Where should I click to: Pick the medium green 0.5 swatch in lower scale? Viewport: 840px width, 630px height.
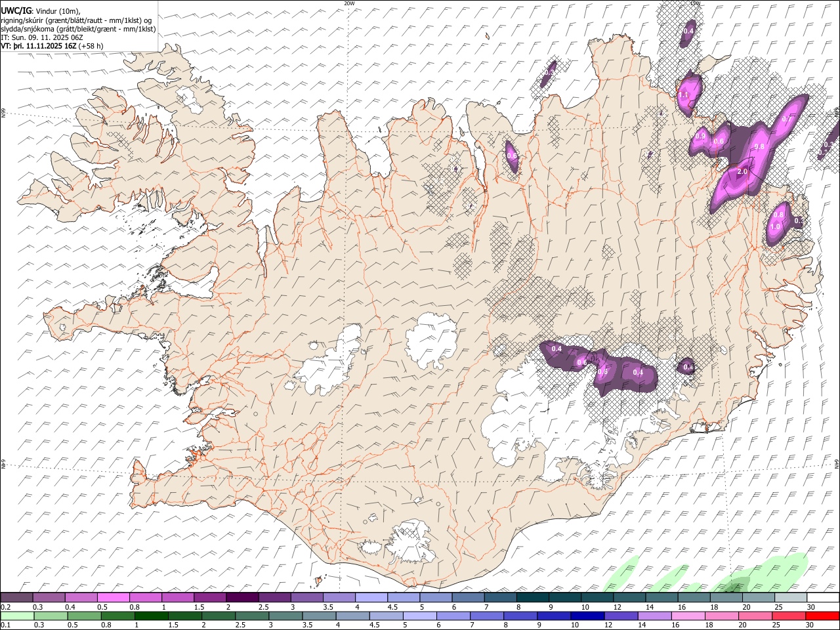click(83, 616)
